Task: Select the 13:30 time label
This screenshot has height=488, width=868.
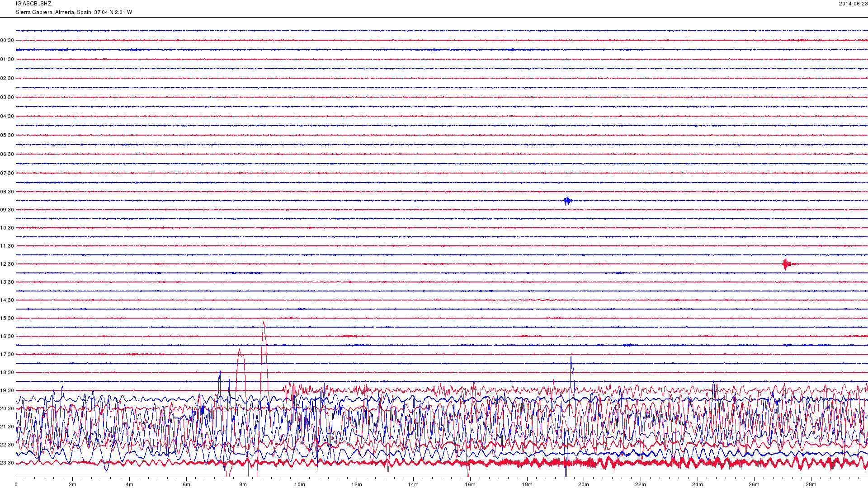Action: tap(7, 282)
